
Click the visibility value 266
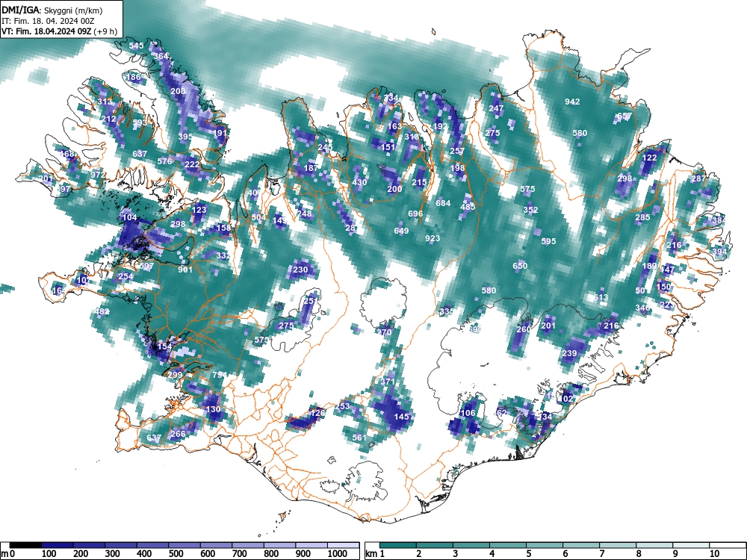click(178, 434)
